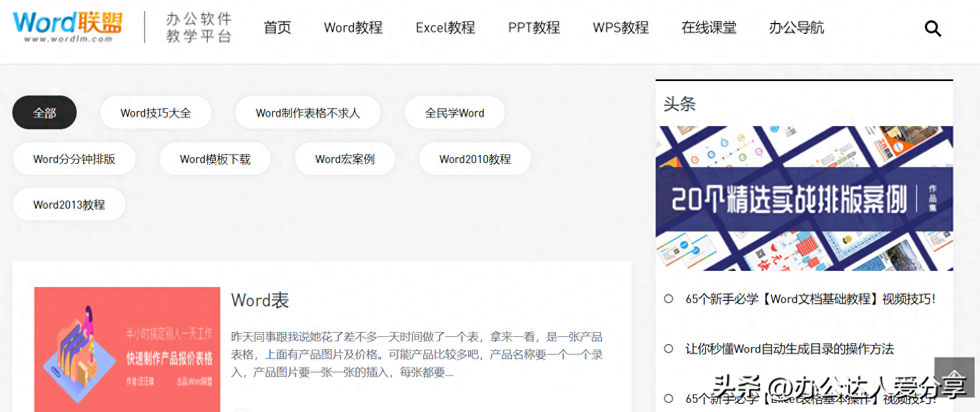Image resolution: width=980 pixels, height=412 pixels.
Task: Open 让你秒懂Word自动生成目录的操作方法 link
Action: click(x=790, y=349)
